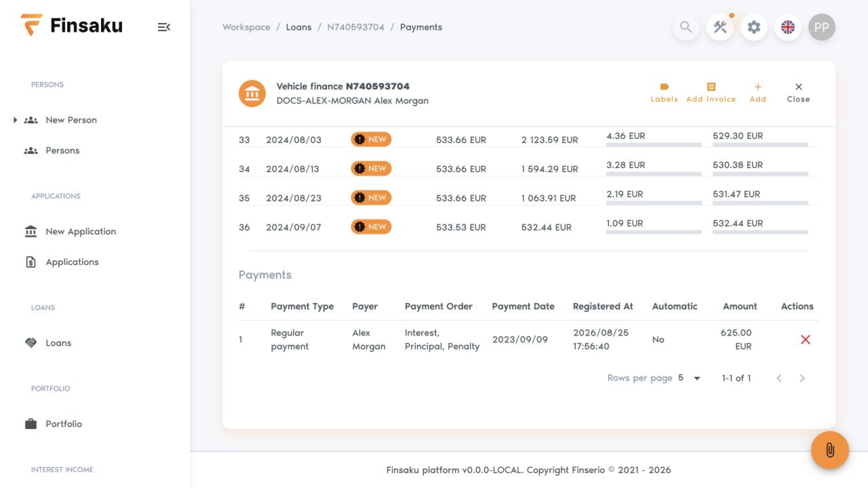
Task: Click Loans breadcrumb link
Action: 299,27
